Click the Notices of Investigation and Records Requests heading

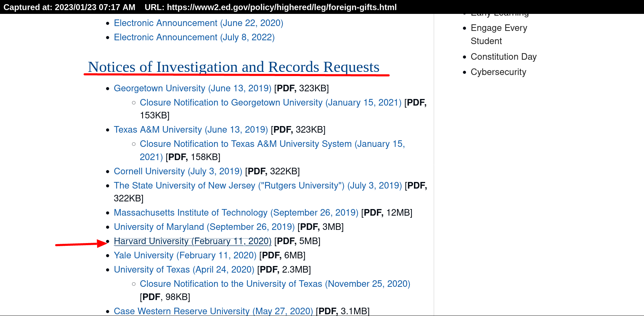click(234, 67)
